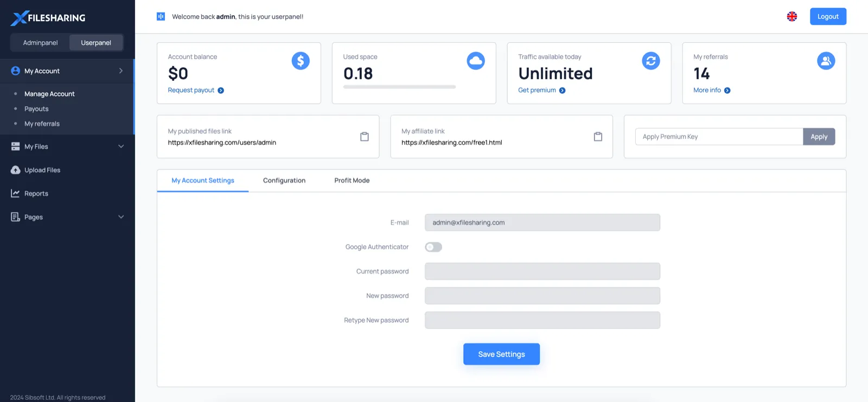Open the Profit Mode tab
The height and width of the screenshot is (402, 868).
point(352,181)
